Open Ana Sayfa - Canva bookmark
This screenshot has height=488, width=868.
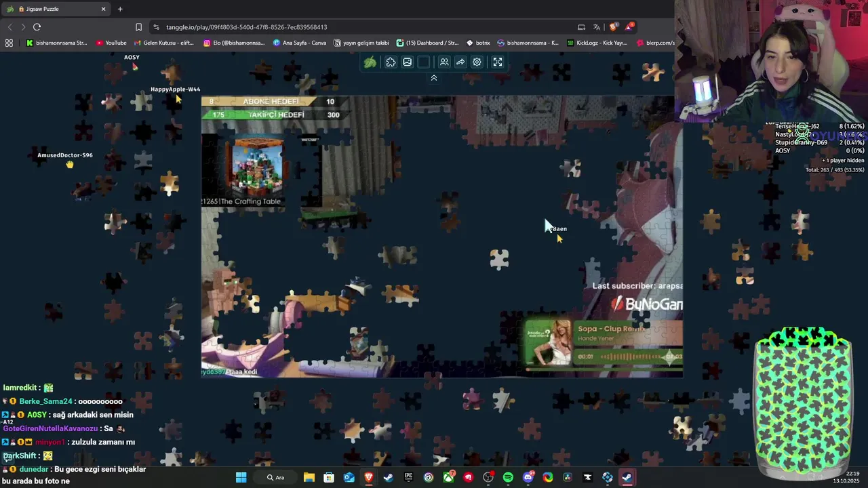[x=299, y=43]
